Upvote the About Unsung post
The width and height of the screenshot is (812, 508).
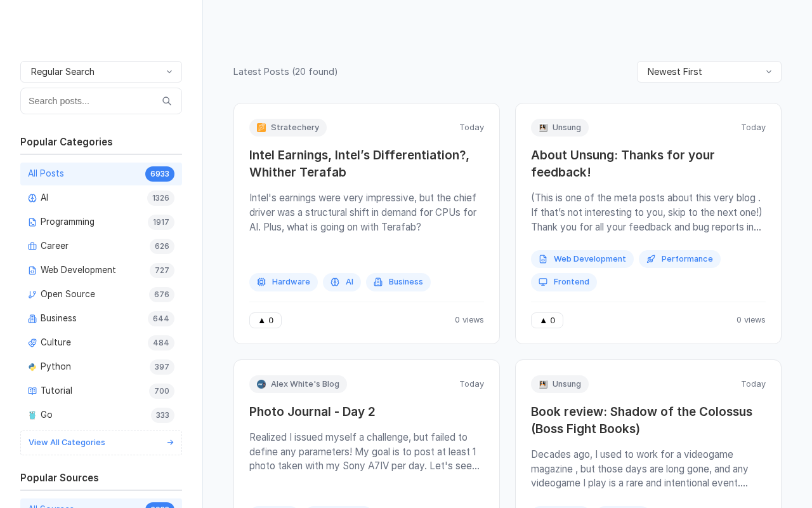[x=547, y=321]
